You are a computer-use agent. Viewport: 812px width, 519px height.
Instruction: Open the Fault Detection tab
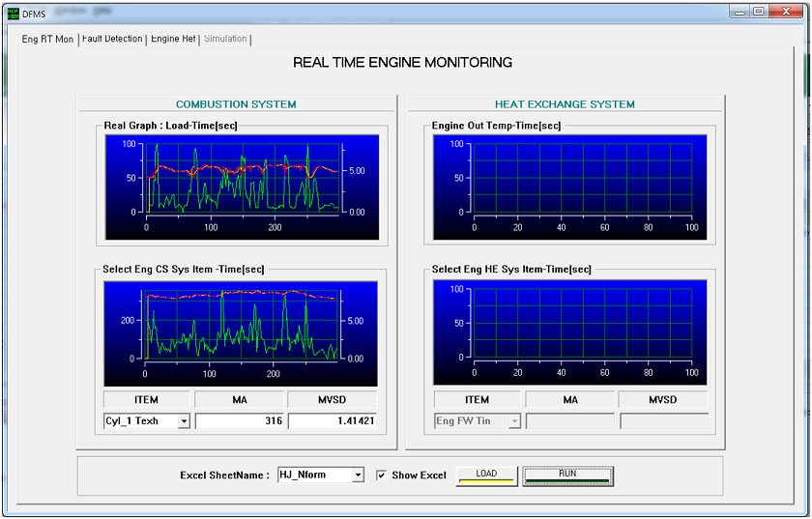[112, 39]
